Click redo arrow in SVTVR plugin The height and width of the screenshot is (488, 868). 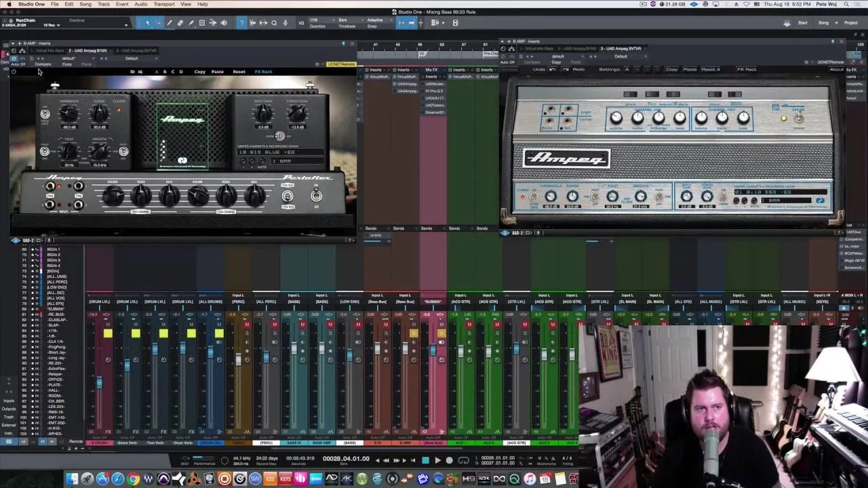[566, 69]
